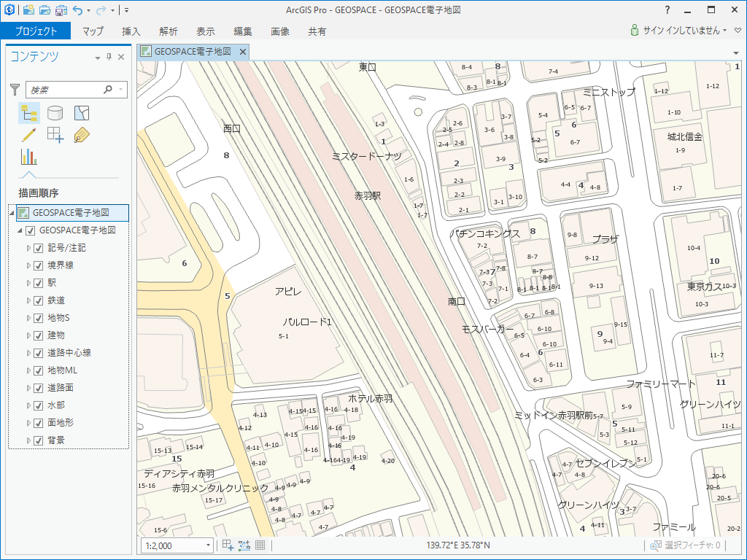List layers by labeling (tag icon)
747x560 pixels.
82,135
